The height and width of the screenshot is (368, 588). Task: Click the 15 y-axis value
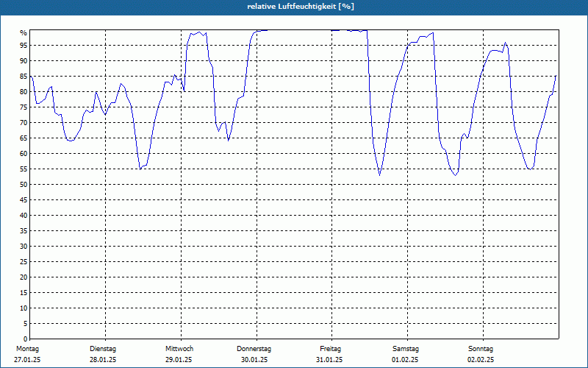click(24, 292)
